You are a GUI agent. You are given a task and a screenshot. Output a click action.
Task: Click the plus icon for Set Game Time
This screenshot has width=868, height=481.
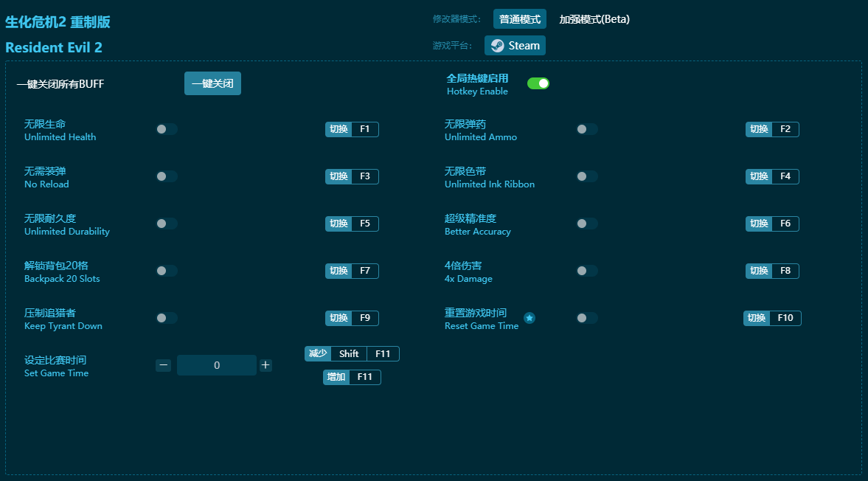[265, 364]
